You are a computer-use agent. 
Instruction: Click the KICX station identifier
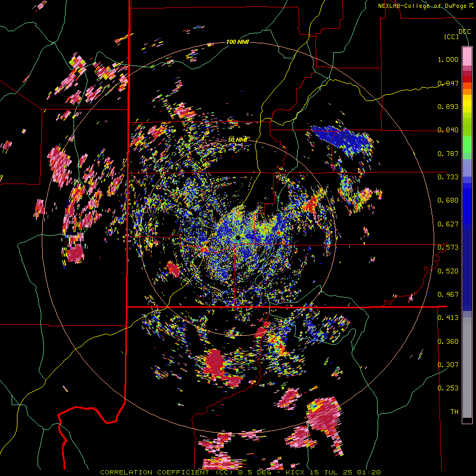(x=295, y=472)
